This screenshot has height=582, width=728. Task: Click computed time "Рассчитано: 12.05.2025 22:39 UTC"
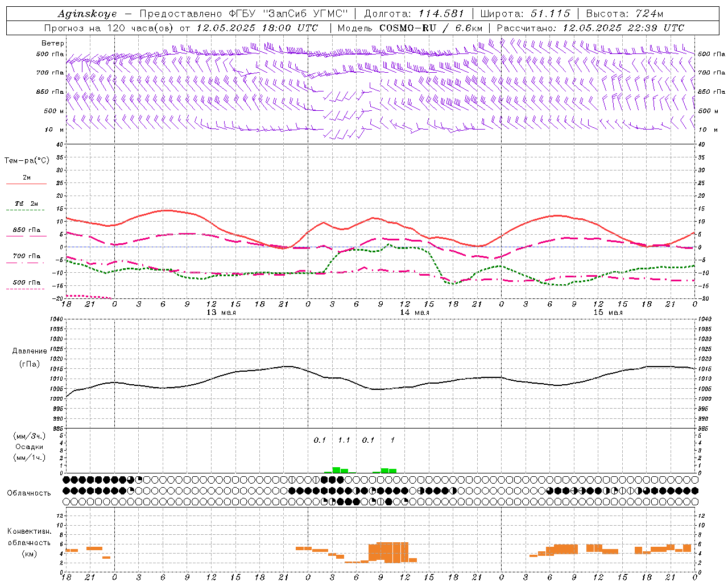point(590,28)
